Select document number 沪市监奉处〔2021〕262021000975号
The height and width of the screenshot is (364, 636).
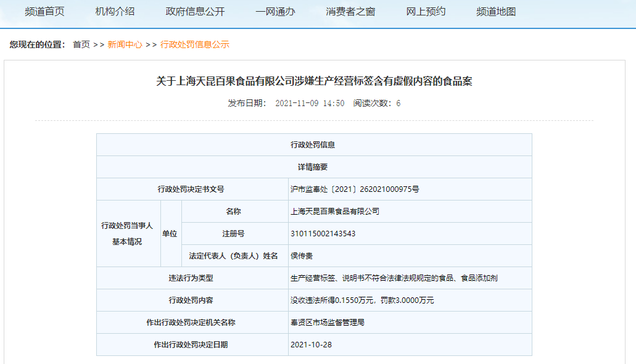355,189
